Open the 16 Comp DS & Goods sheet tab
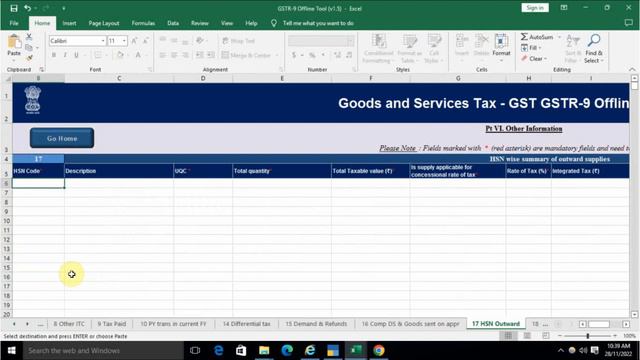 [x=410, y=324]
